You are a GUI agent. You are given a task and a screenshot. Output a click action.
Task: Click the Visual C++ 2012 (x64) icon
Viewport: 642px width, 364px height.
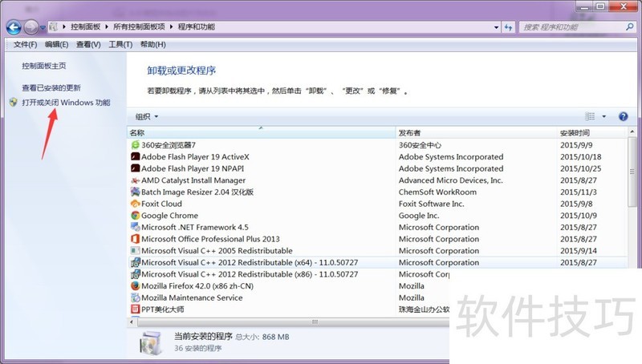point(135,262)
